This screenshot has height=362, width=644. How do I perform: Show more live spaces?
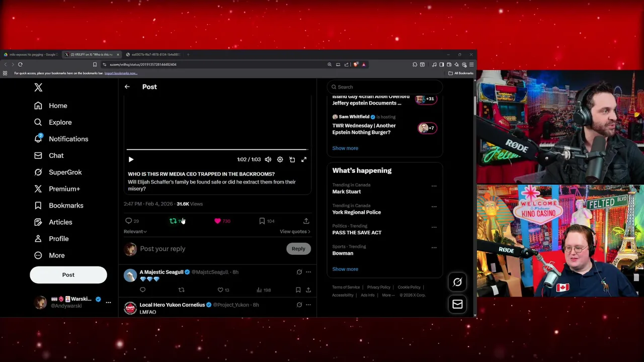click(345, 148)
